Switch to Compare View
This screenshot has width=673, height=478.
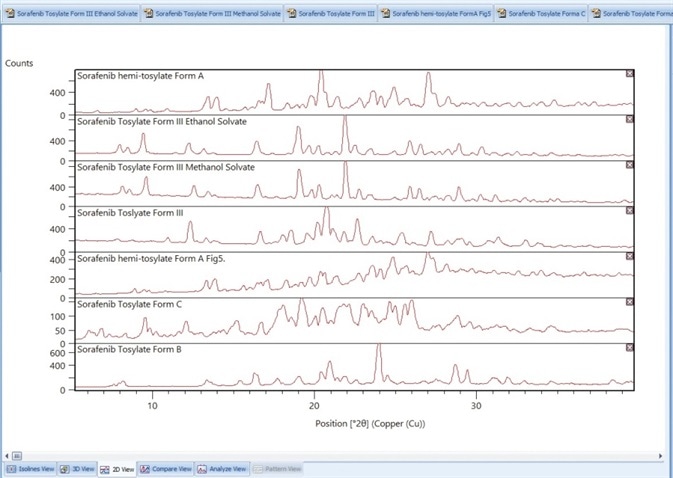point(166,468)
